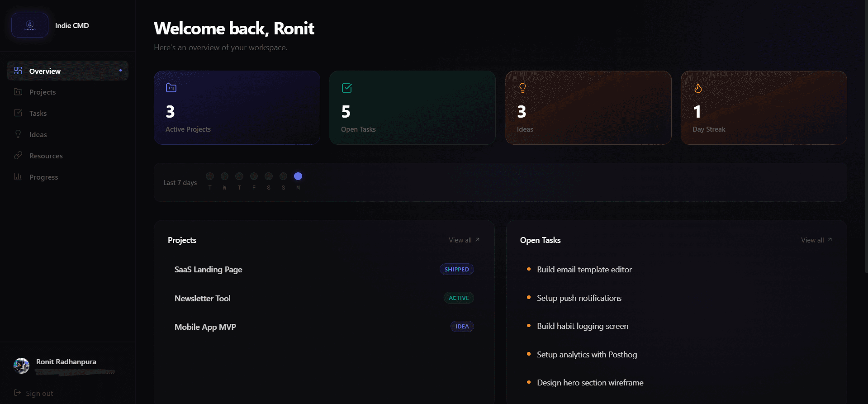Click the Overview grid icon in sidebar
868x404 pixels.
pyautogui.click(x=18, y=71)
